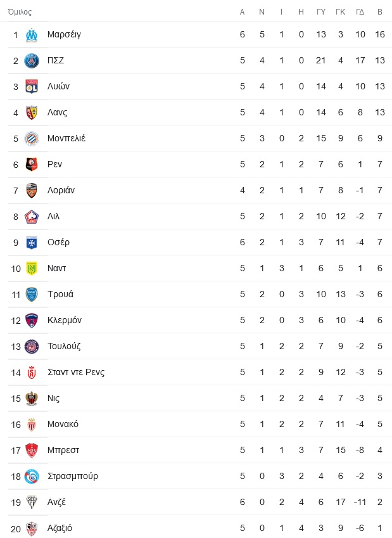Click the Nantes yellow crest icon

pyautogui.click(x=32, y=269)
